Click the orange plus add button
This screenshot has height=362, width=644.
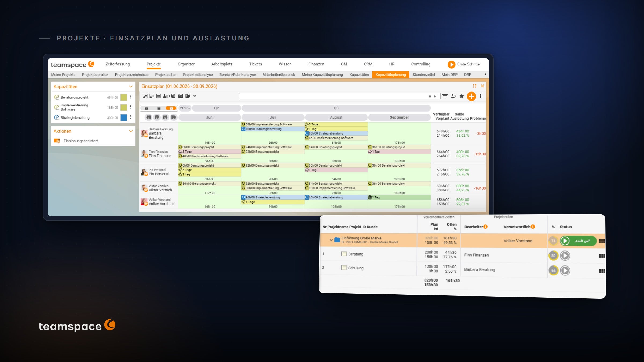(x=471, y=96)
